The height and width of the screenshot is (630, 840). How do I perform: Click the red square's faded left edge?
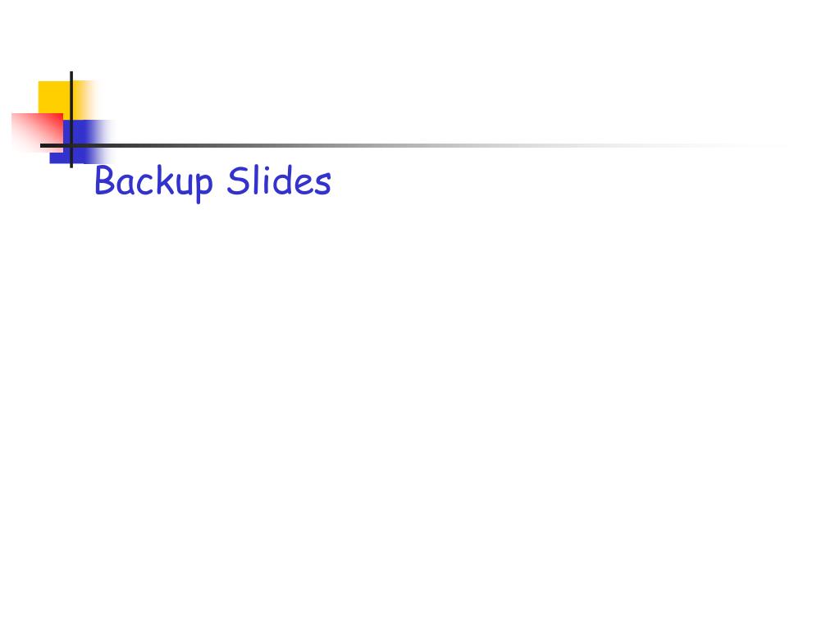[x=19, y=132]
